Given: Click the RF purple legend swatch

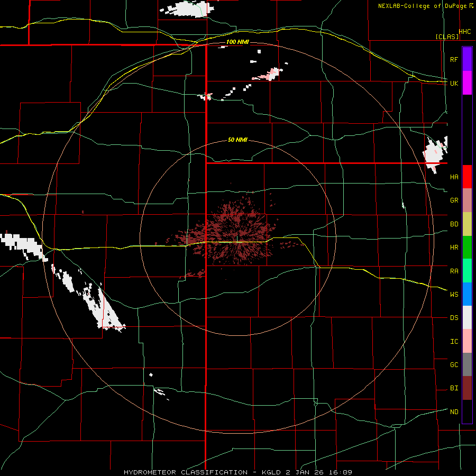Looking at the screenshot, I should pyautogui.click(x=467, y=59).
